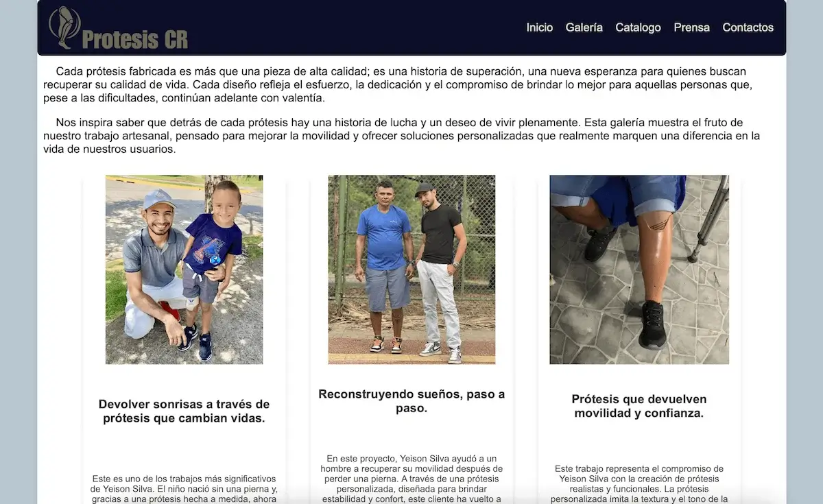This screenshot has height=504, width=823.
Task: Click the third card description about prótesis realistas
Action: click(639, 483)
